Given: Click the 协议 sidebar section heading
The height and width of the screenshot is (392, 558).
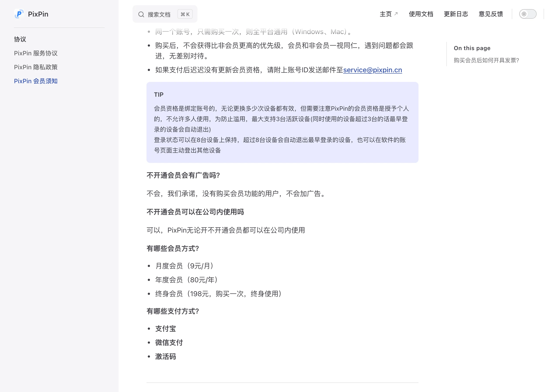Looking at the screenshot, I should tap(20, 39).
